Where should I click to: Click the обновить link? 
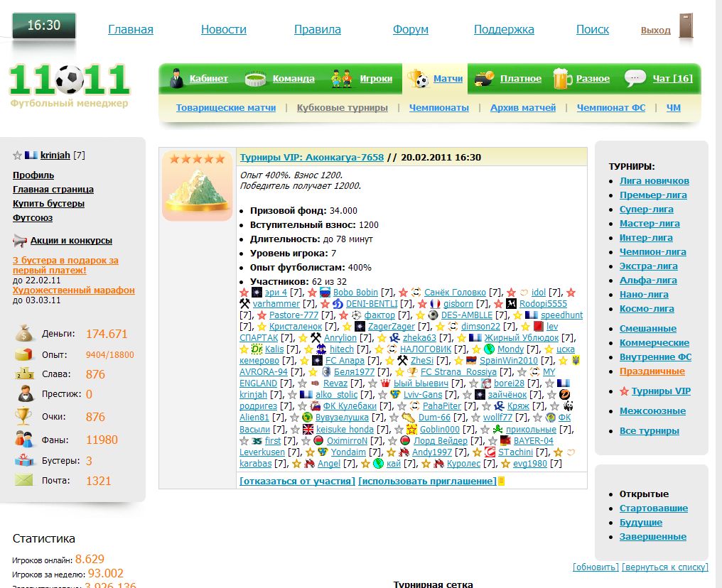click(x=596, y=567)
